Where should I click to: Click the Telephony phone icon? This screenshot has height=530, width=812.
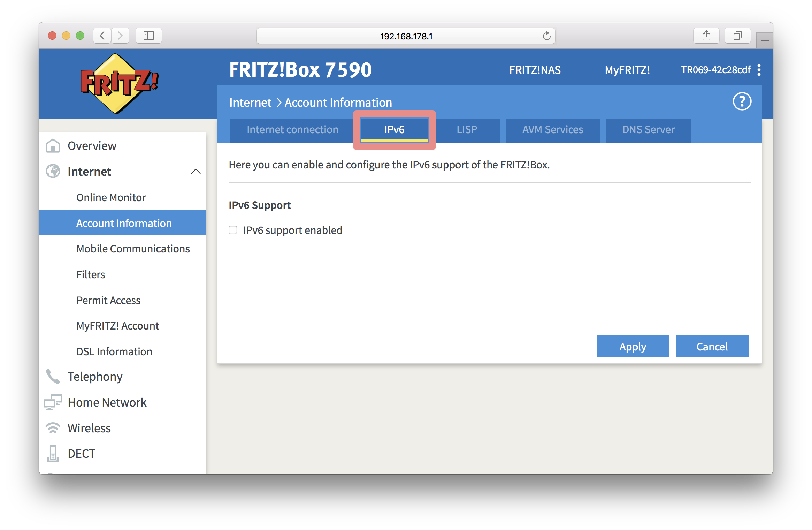[53, 376]
